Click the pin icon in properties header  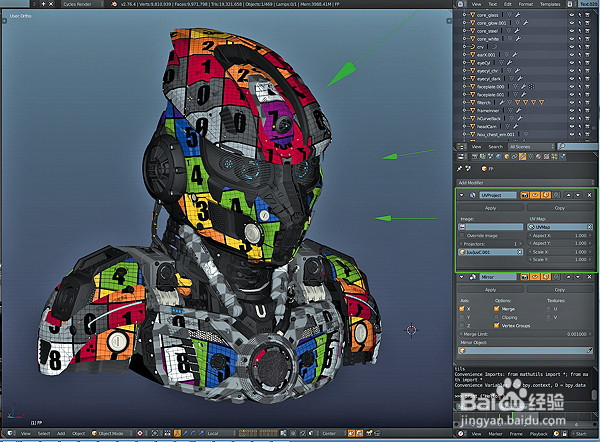point(460,168)
